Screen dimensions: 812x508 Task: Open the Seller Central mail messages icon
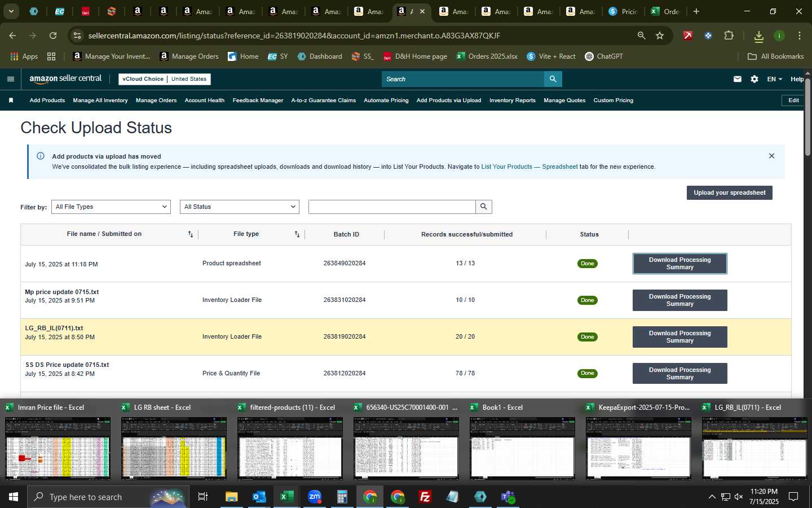coord(738,79)
